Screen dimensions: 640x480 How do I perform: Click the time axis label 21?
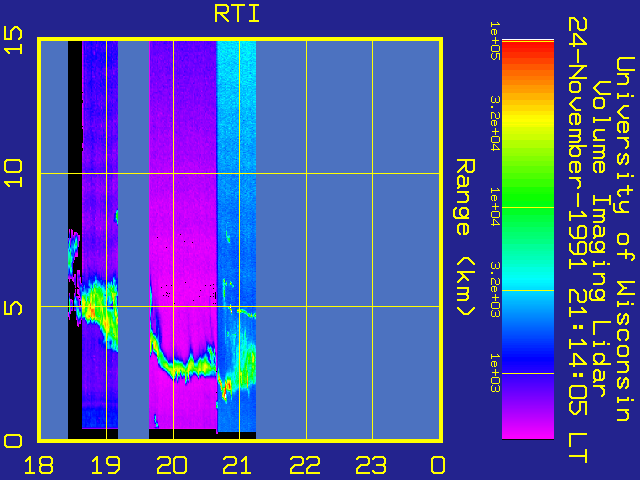click(238, 465)
